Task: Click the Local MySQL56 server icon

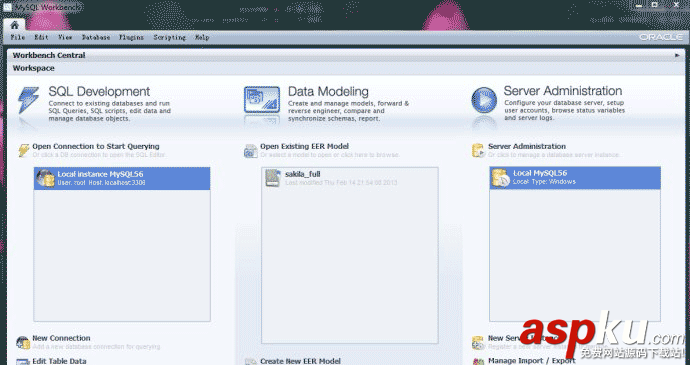Action: (x=501, y=178)
